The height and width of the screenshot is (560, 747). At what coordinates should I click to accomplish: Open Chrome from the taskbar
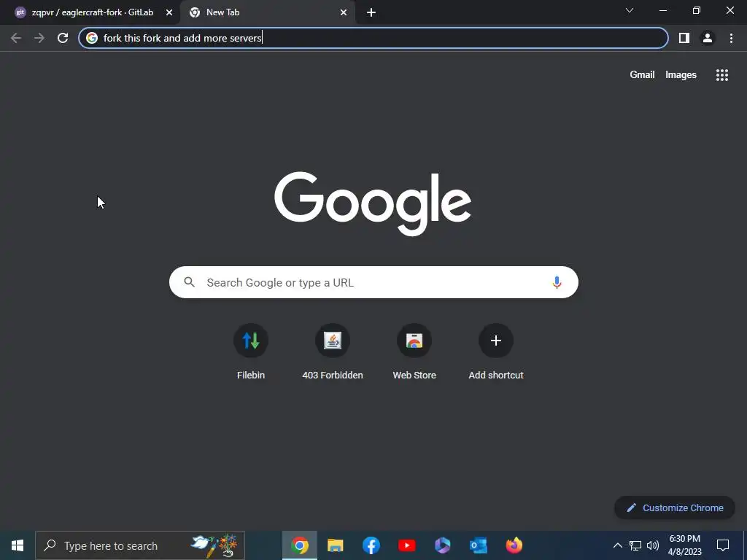coord(300,545)
